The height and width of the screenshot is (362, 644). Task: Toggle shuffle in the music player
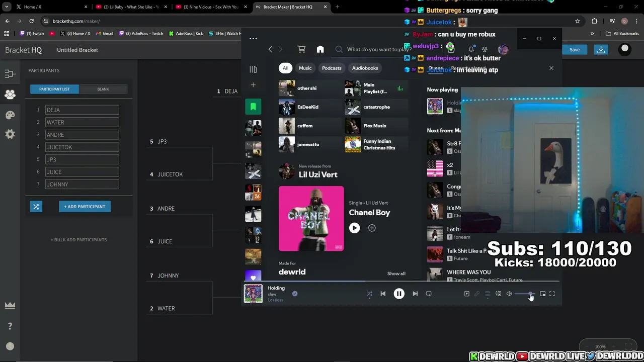pyautogui.click(x=369, y=294)
